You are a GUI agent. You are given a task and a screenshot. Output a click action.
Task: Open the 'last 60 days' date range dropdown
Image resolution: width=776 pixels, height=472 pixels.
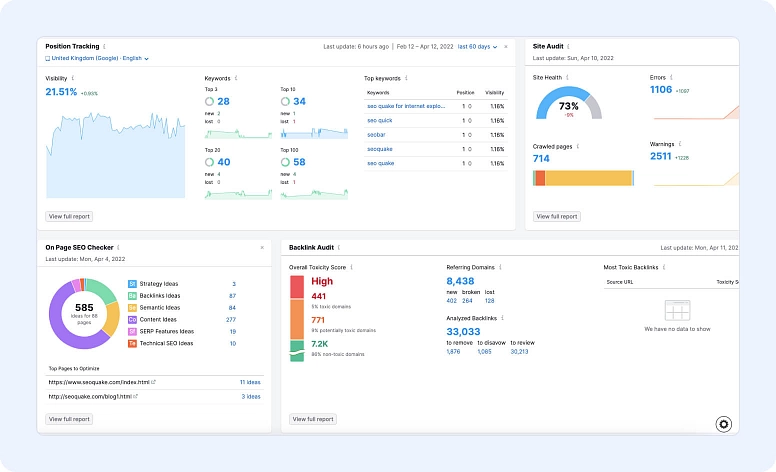pyautogui.click(x=477, y=46)
